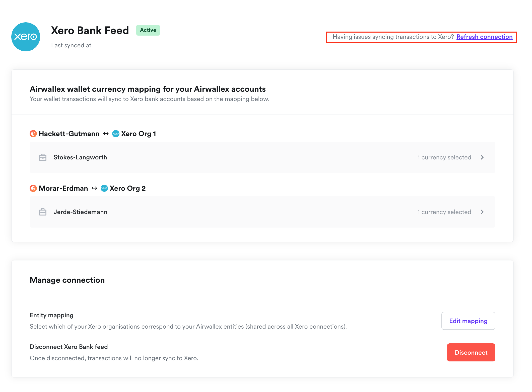Expand Stokes-Langworth currency chevron
The height and width of the screenshot is (392, 532).
tap(482, 157)
